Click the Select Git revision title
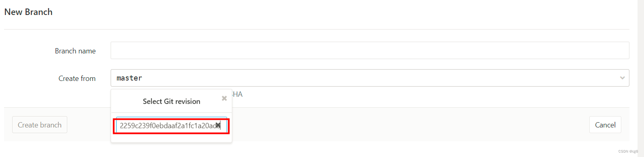Image resolution: width=644 pixels, height=157 pixels. point(171,102)
